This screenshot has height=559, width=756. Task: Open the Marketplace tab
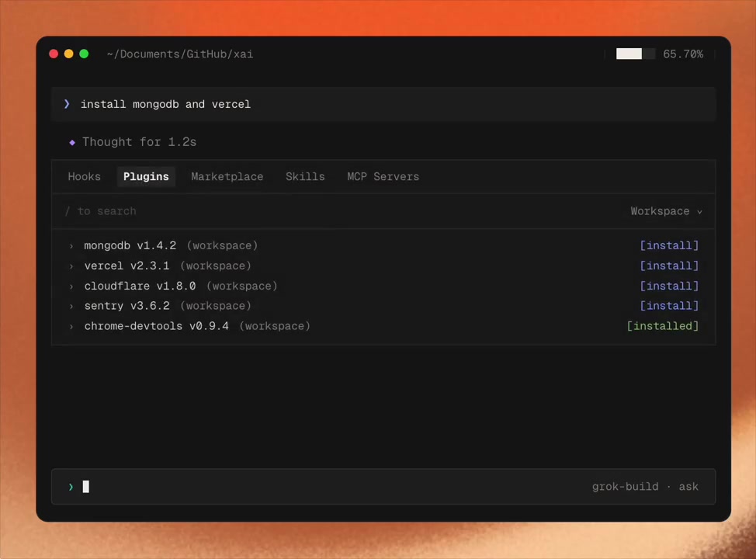(x=227, y=176)
